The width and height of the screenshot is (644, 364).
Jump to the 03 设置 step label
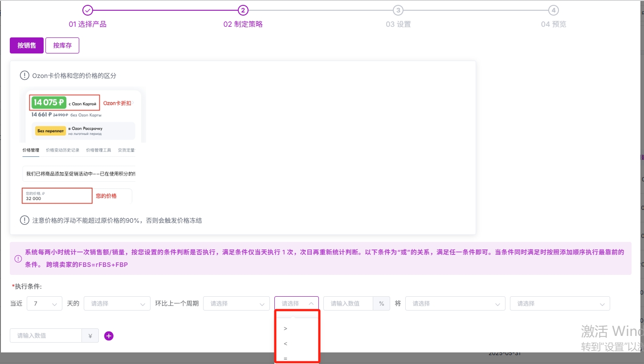coord(398,24)
